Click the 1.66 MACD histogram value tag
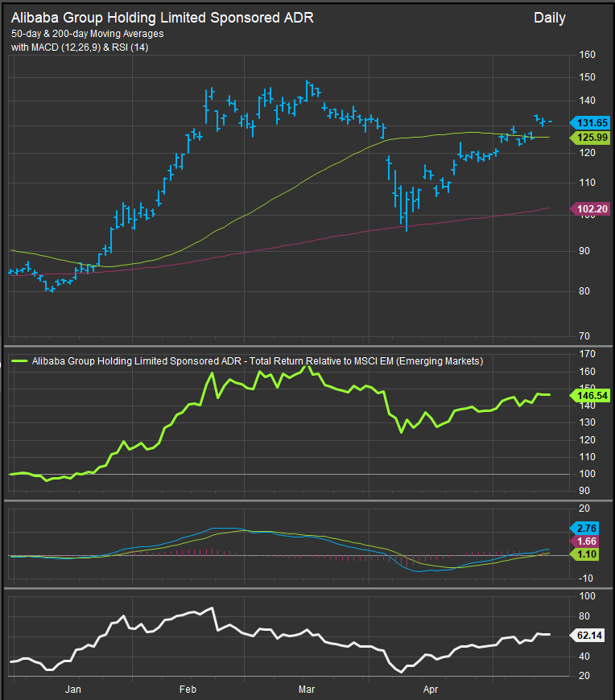 point(584,541)
